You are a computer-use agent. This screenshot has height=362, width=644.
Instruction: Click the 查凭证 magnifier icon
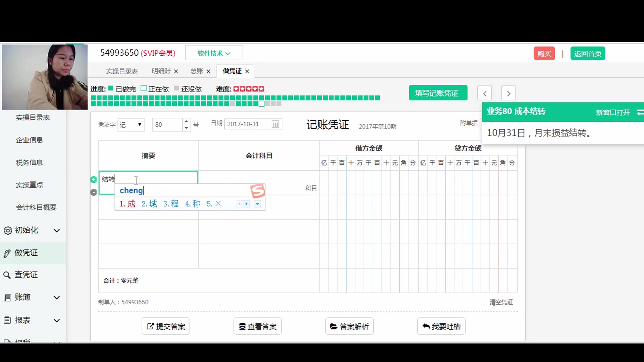point(7,275)
